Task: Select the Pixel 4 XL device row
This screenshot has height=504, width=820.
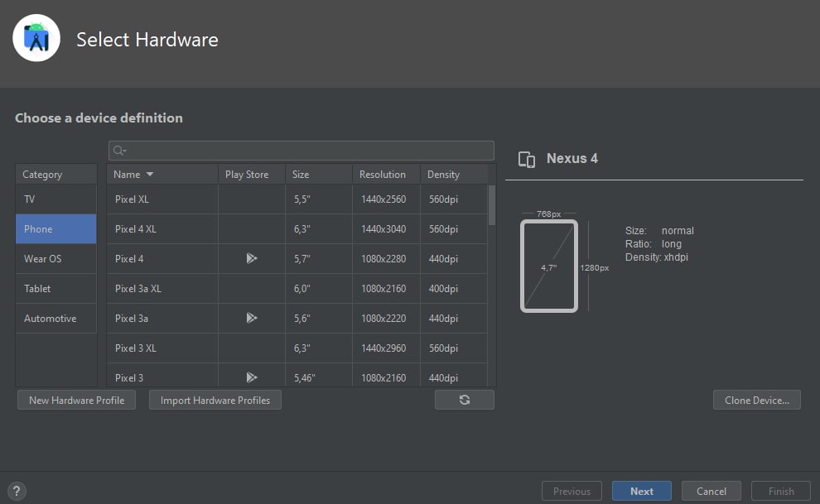Action: point(297,228)
